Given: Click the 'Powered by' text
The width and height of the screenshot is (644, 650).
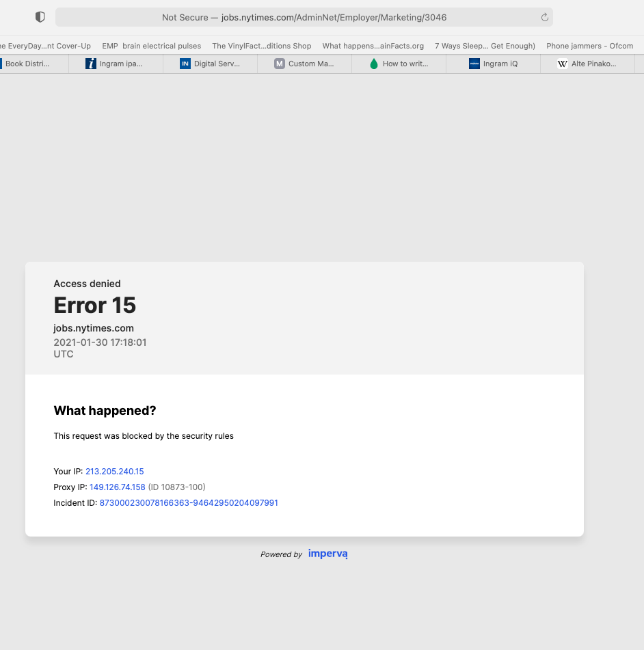Looking at the screenshot, I should [x=281, y=554].
